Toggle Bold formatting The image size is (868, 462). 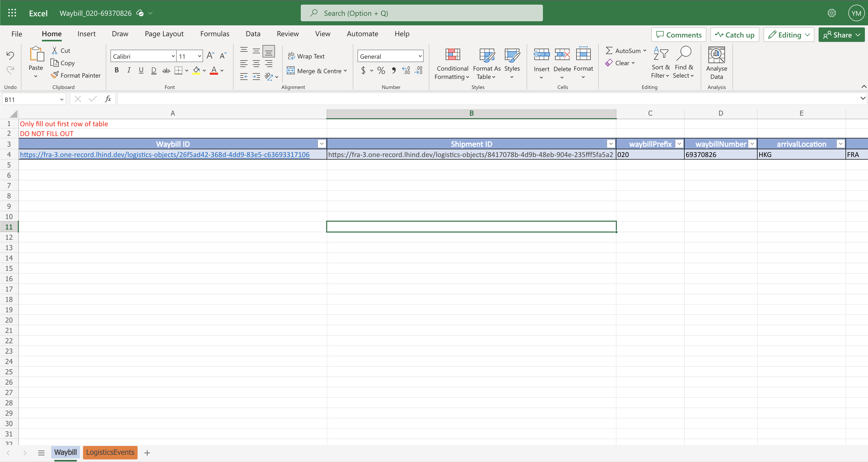click(117, 70)
